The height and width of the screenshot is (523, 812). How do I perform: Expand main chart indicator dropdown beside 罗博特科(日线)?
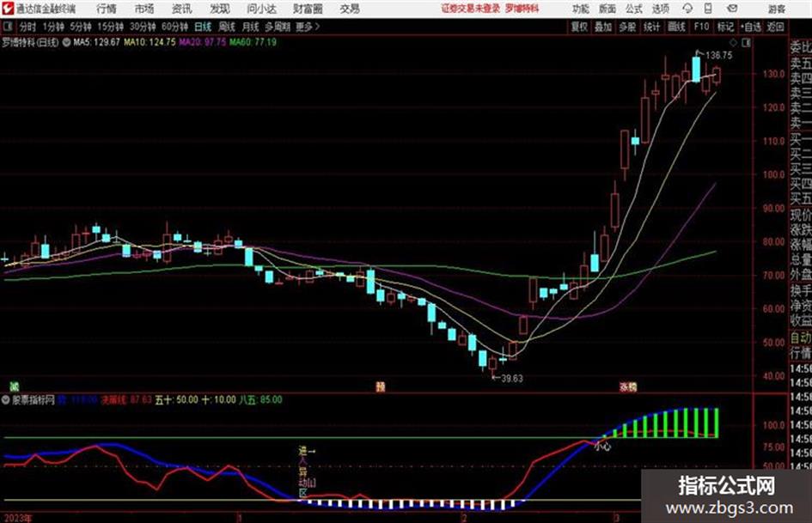pos(66,42)
